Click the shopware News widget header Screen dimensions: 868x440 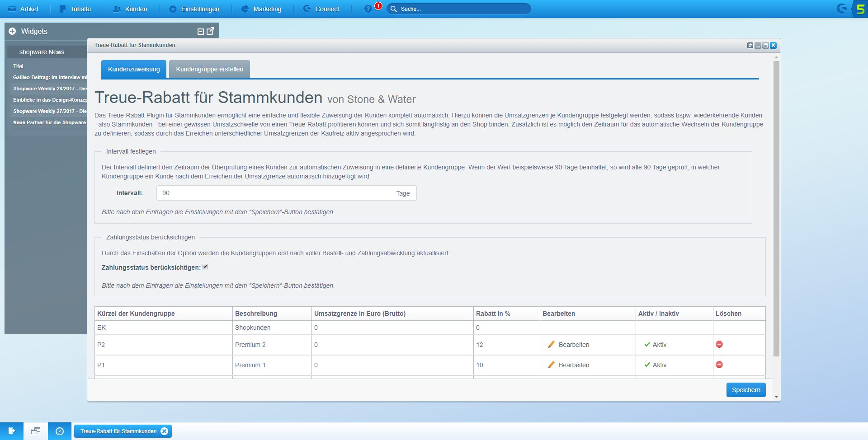point(47,52)
